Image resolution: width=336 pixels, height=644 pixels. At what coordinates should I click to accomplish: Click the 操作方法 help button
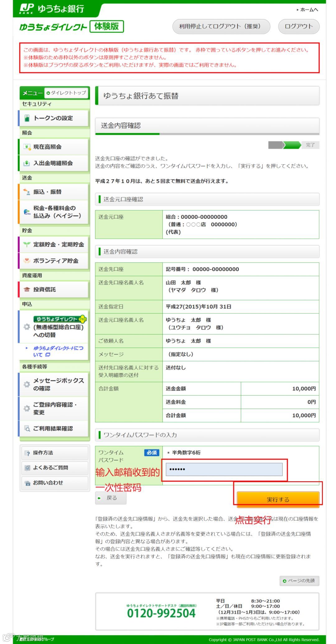(x=55, y=453)
